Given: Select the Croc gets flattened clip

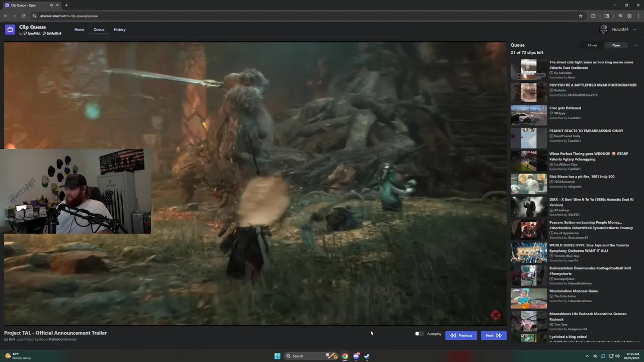Looking at the screenshot, I should (x=574, y=115).
